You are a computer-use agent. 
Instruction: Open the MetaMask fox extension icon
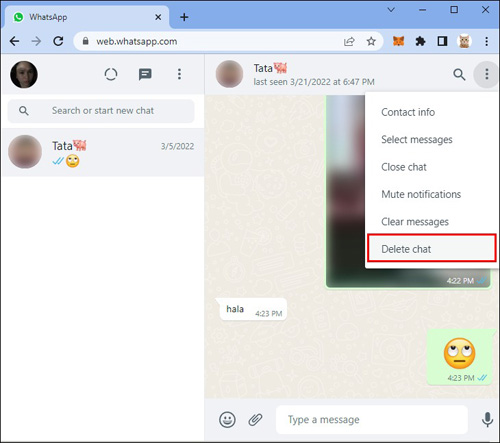tap(399, 41)
